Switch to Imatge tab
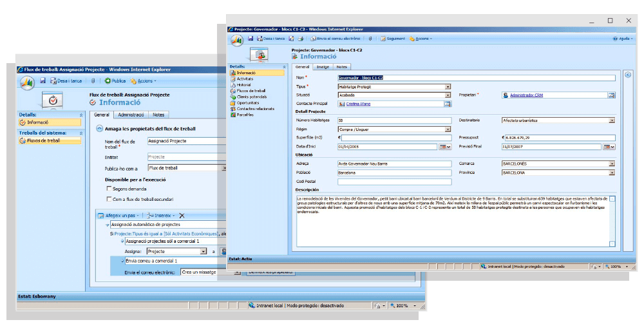This screenshot has height=331, width=644. [x=323, y=66]
